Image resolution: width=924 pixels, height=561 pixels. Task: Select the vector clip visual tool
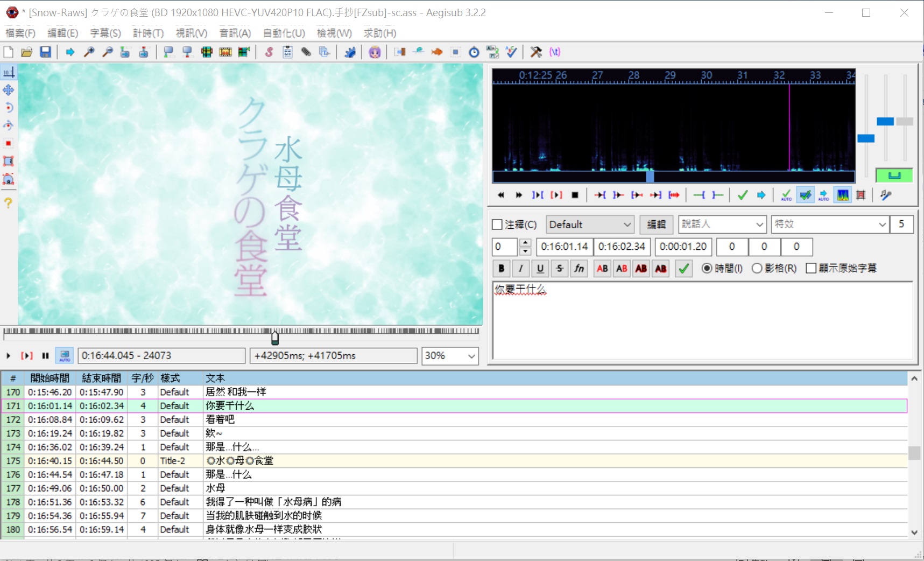9,179
